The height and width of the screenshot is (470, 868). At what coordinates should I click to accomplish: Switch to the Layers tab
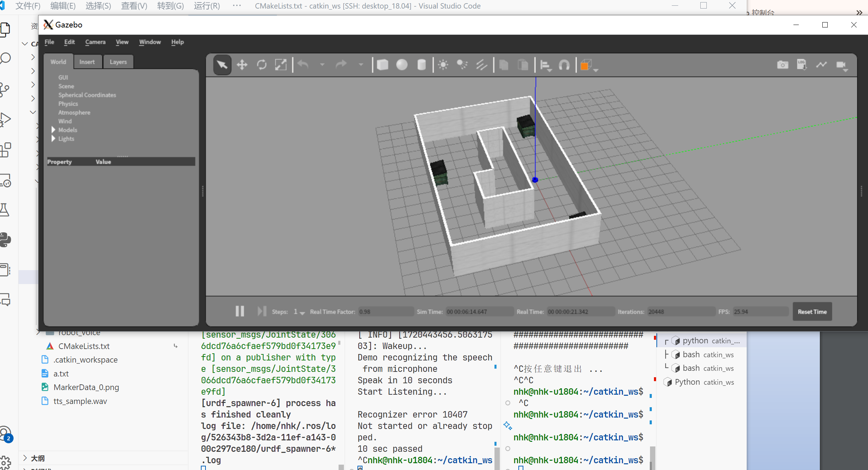point(118,62)
